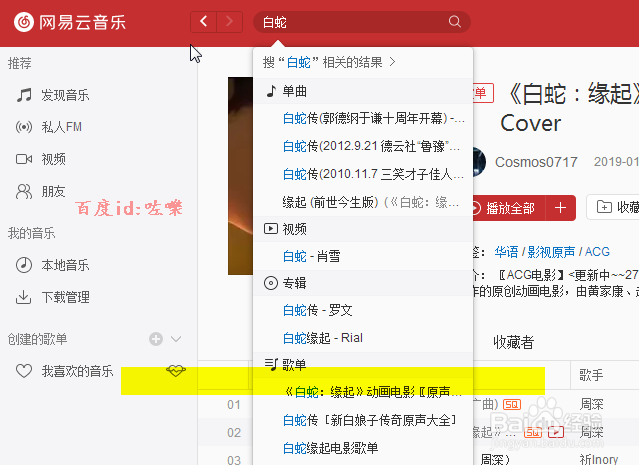Click the playlist cover art thumbnail
The image size is (639, 465).
point(240,176)
